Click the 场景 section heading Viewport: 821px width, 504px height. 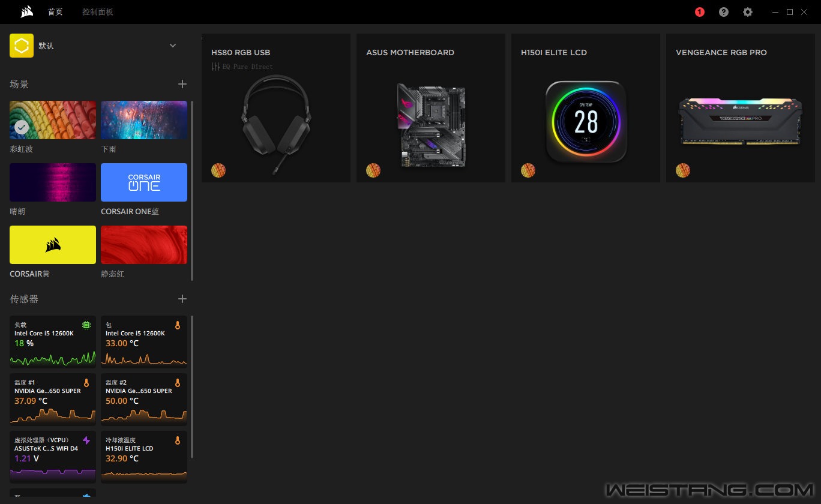coord(19,85)
